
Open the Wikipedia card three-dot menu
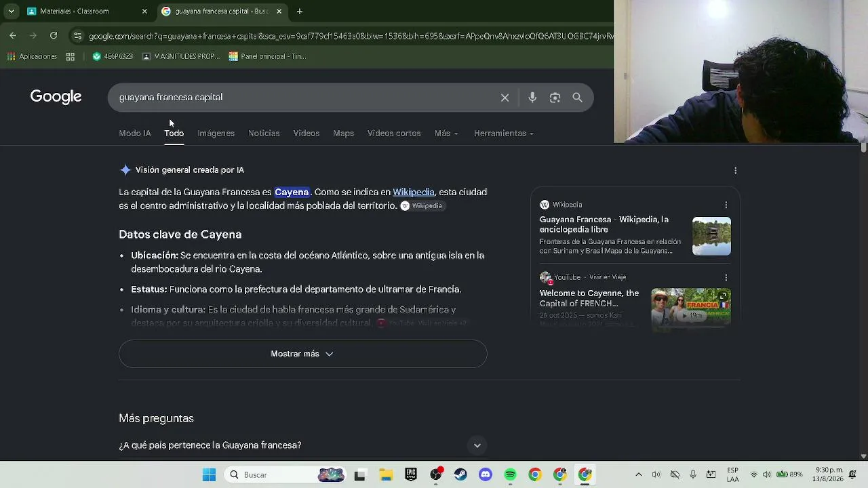tap(726, 205)
